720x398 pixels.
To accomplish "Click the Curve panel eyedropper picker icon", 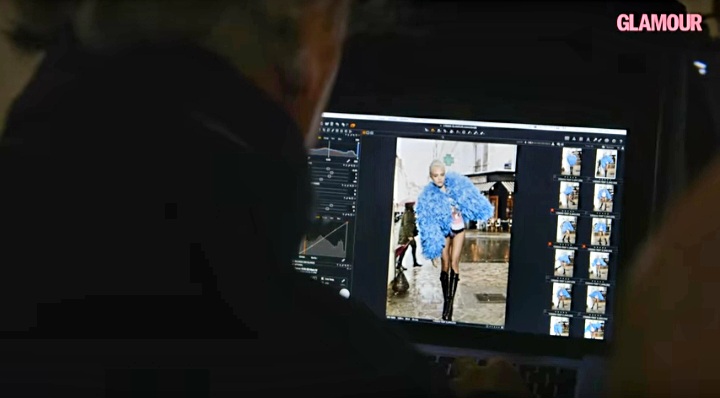I will click(343, 260).
